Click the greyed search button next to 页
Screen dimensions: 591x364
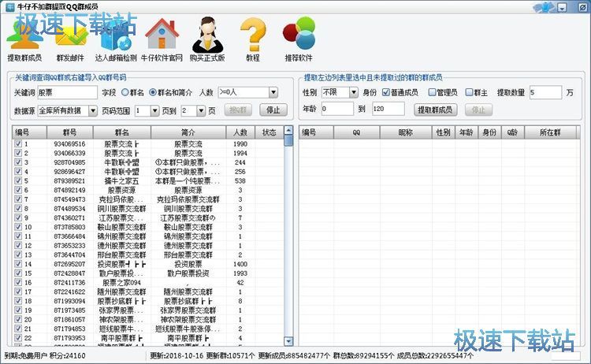point(238,110)
